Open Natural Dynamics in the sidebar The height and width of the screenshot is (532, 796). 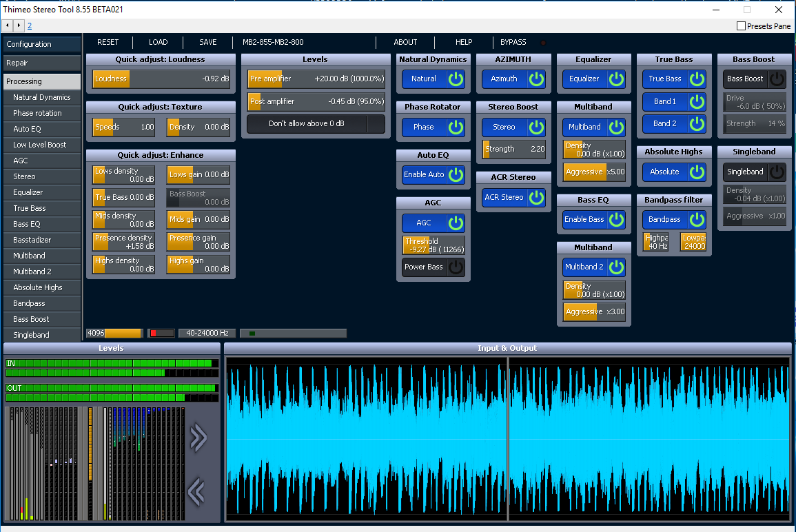tap(41, 97)
